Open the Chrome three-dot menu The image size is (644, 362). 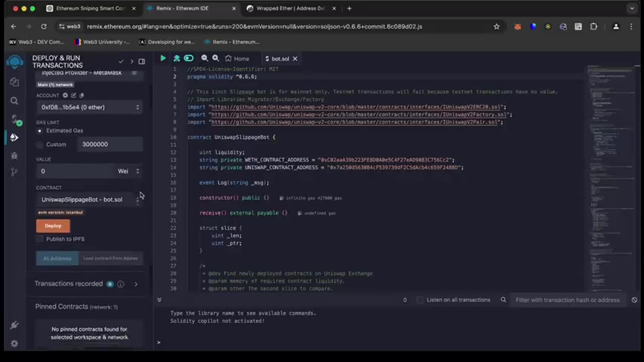[632, 27]
